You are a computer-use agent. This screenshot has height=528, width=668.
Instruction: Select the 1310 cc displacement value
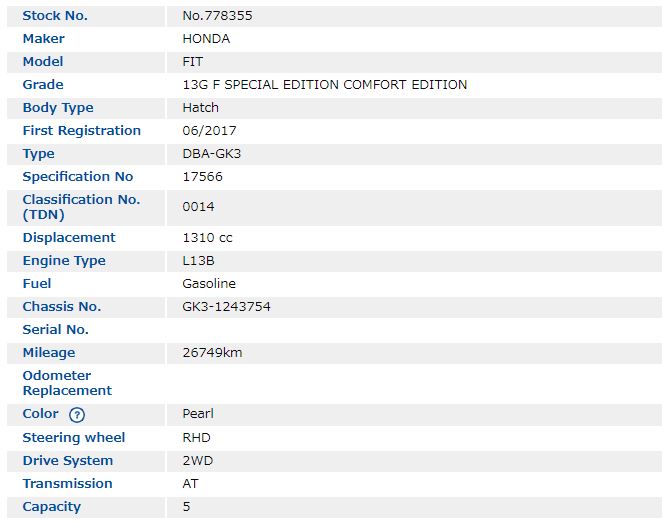(x=206, y=238)
